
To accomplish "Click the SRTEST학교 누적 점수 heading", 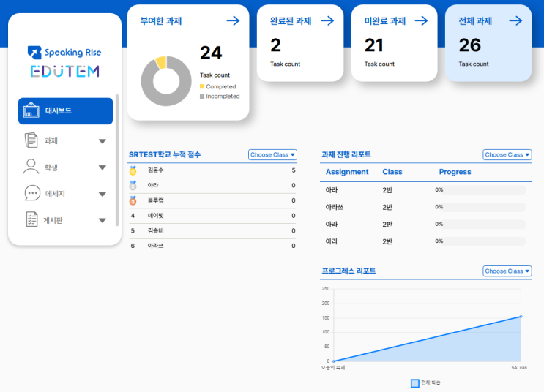I will pyautogui.click(x=165, y=154).
